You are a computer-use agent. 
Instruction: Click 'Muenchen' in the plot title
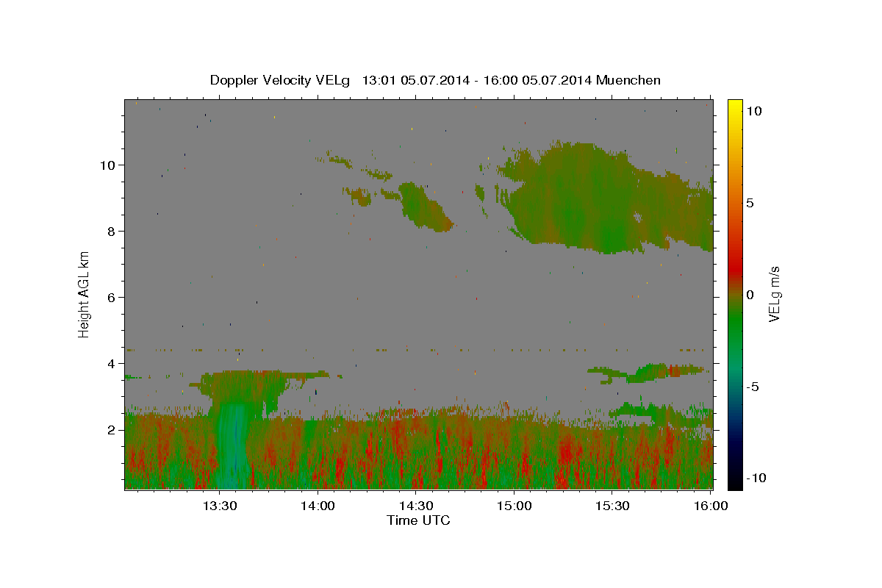[x=628, y=80]
